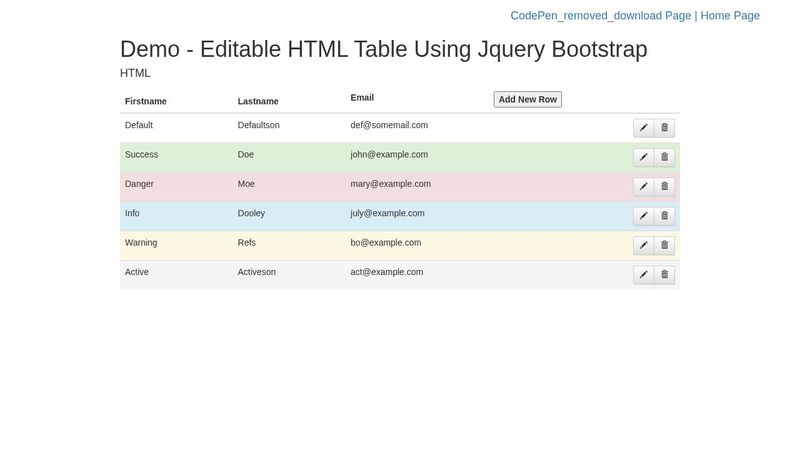800x450 pixels.
Task: Select the john@example.com email cell
Action: 389,155
